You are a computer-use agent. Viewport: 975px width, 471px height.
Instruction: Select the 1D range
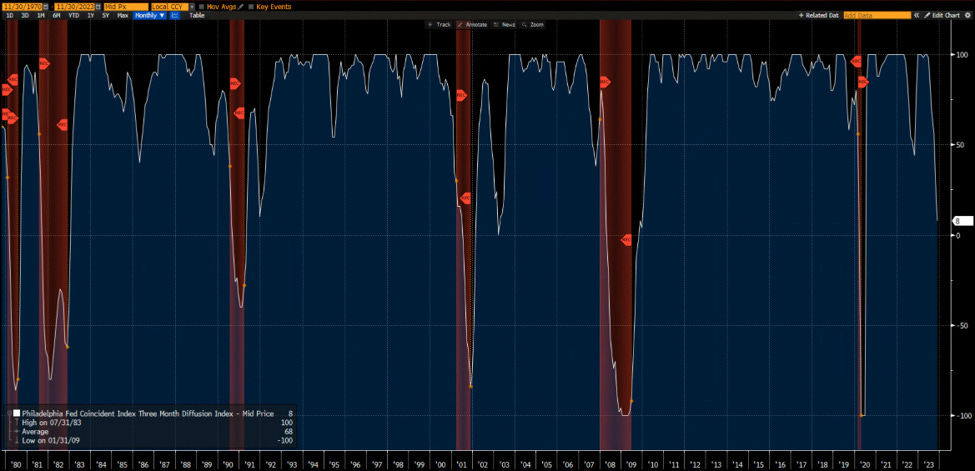10,15
